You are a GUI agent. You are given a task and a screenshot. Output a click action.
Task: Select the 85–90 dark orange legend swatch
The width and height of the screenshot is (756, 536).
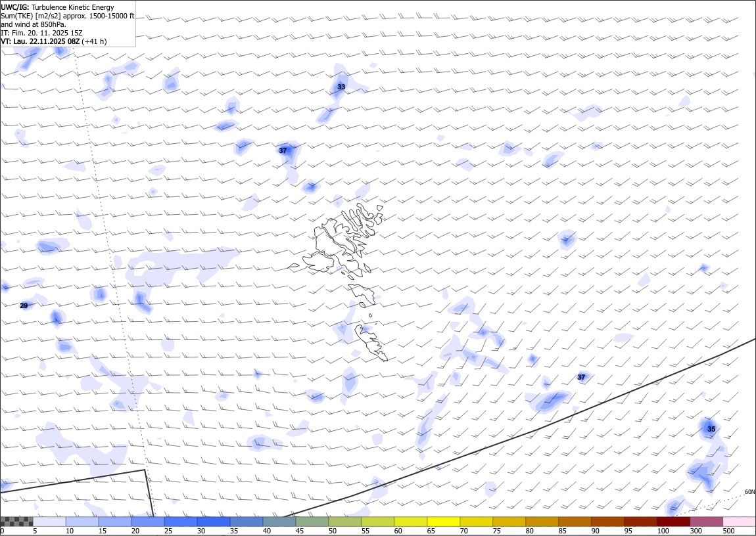tap(575, 522)
